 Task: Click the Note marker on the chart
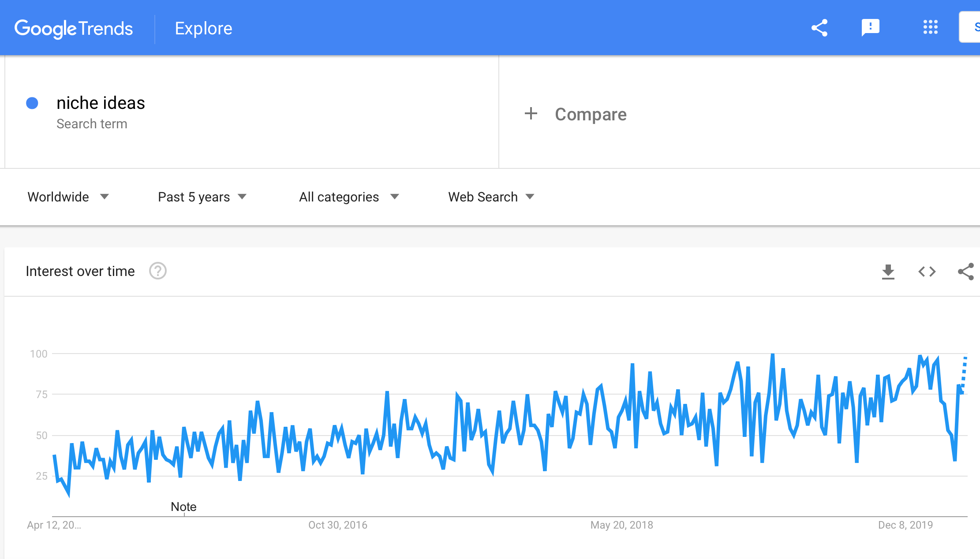(183, 507)
